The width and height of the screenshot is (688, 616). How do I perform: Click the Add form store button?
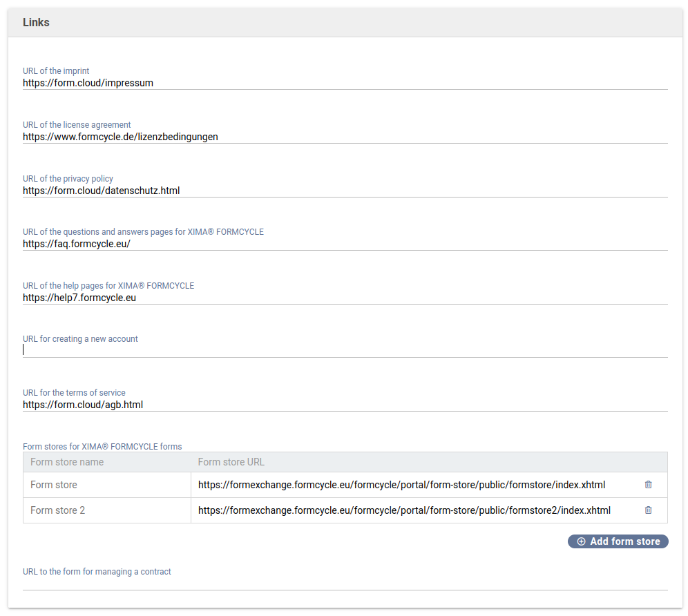[618, 541]
